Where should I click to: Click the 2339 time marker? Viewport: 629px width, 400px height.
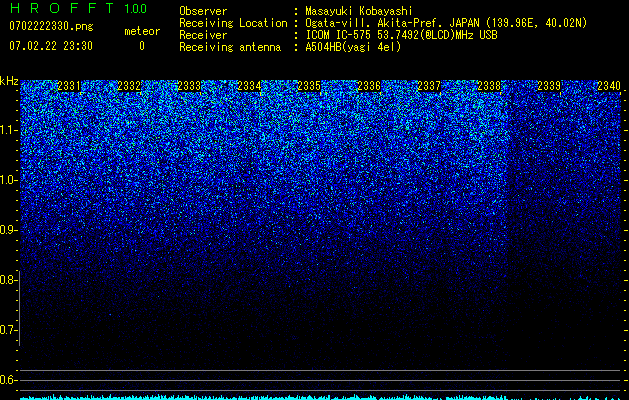(549, 86)
